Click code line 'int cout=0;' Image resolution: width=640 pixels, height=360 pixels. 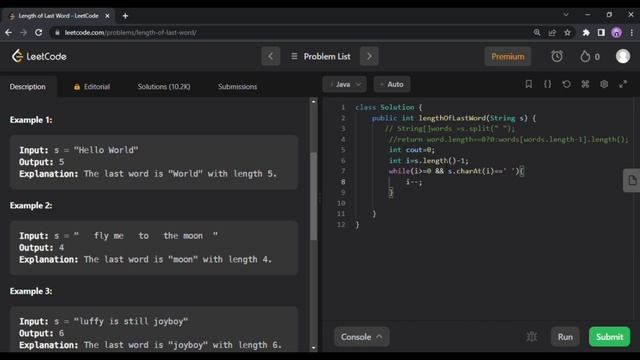(411, 150)
